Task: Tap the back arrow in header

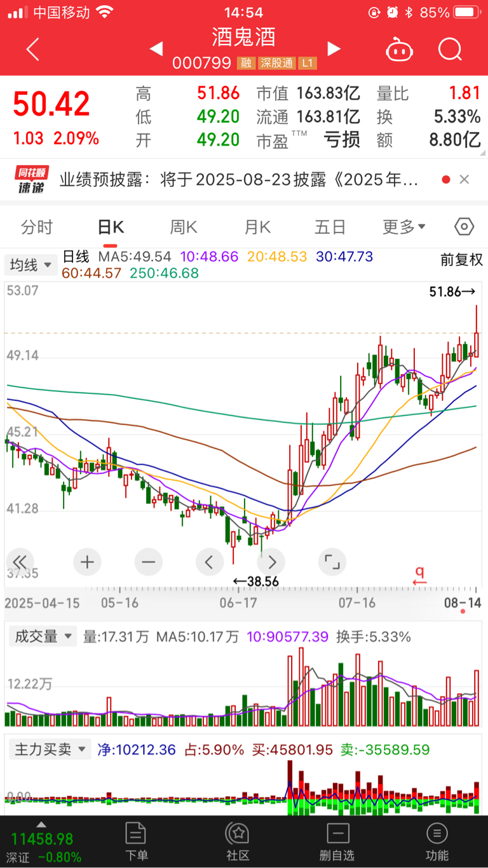Action: (33, 49)
